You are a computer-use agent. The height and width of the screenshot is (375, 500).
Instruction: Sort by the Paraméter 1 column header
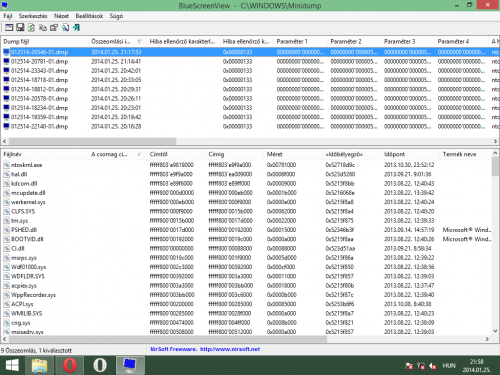(x=301, y=41)
